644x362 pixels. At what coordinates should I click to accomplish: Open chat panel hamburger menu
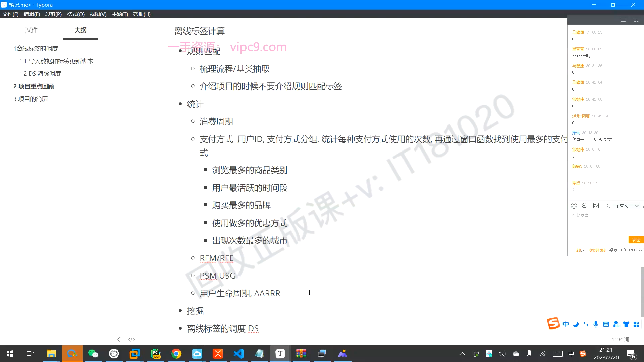click(x=623, y=20)
